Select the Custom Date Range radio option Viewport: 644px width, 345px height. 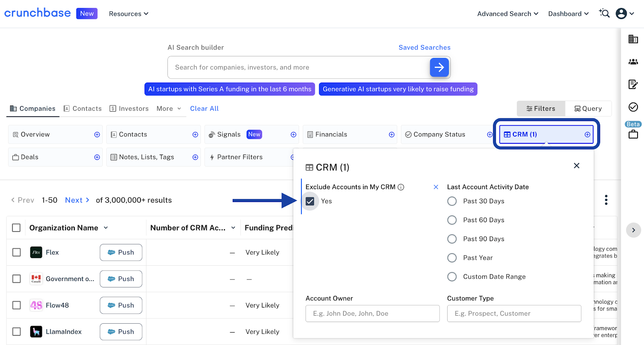pyautogui.click(x=452, y=277)
